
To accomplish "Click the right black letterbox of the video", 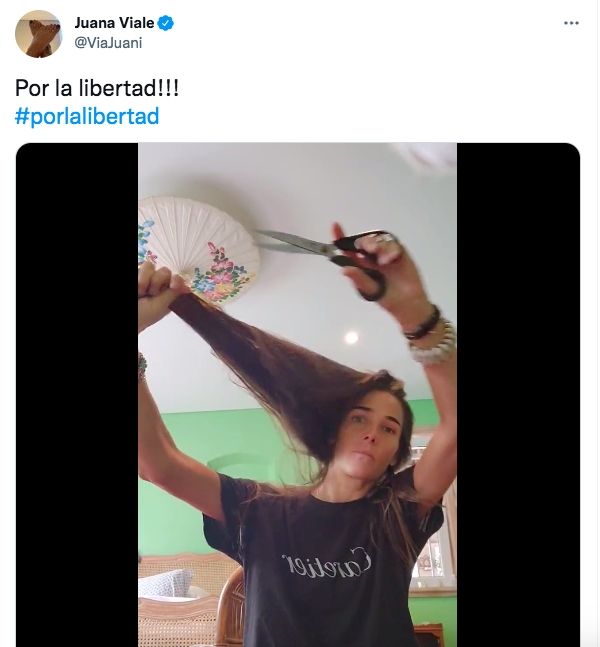I will (518, 394).
